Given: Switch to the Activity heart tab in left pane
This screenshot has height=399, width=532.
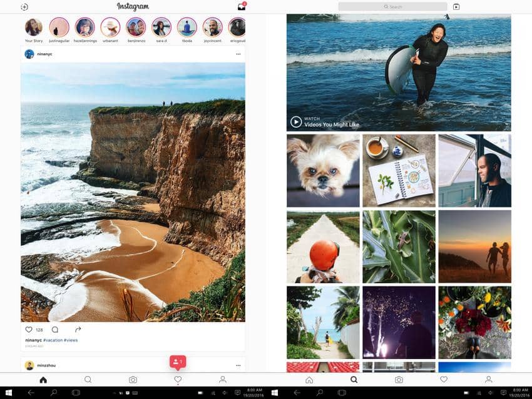Looking at the screenshot, I should [178, 380].
